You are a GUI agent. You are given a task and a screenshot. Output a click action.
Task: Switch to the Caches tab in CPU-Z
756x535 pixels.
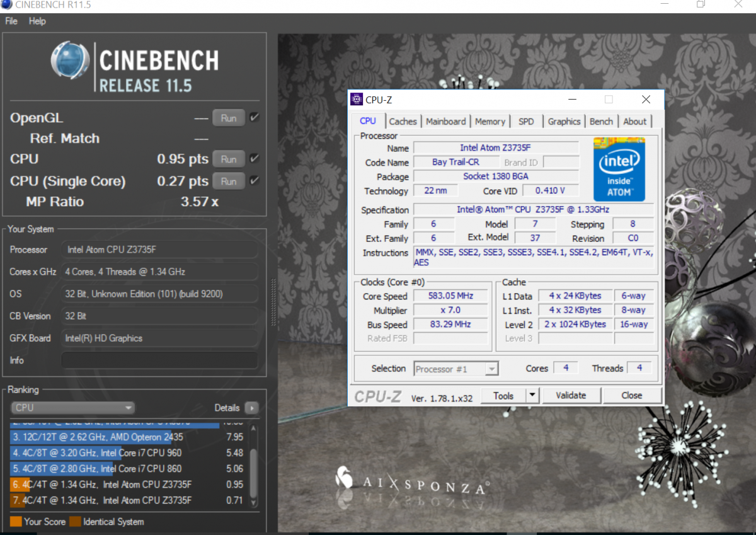[x=403, y=122]
